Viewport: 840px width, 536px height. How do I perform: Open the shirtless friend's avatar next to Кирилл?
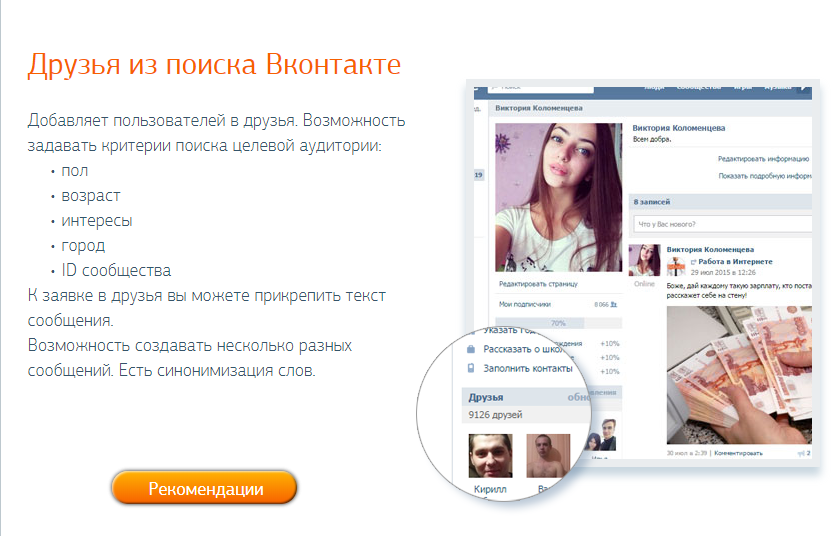(x=548, y=456)
